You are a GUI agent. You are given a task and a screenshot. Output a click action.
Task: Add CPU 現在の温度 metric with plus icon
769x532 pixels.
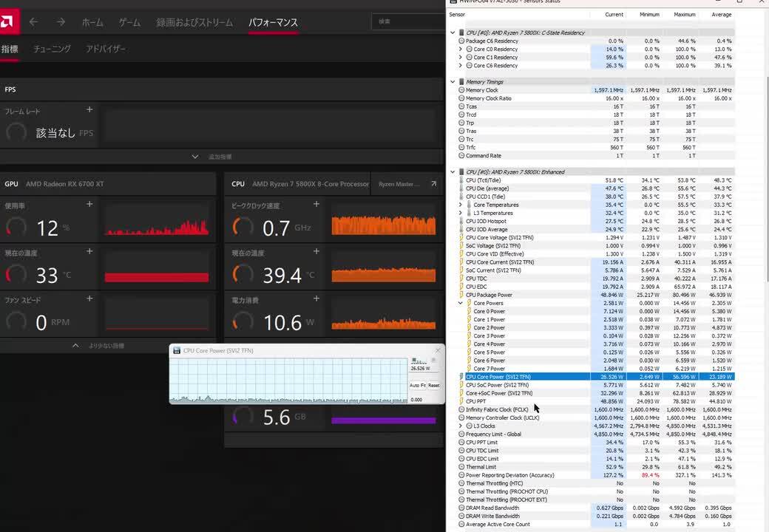click(316, 251)
